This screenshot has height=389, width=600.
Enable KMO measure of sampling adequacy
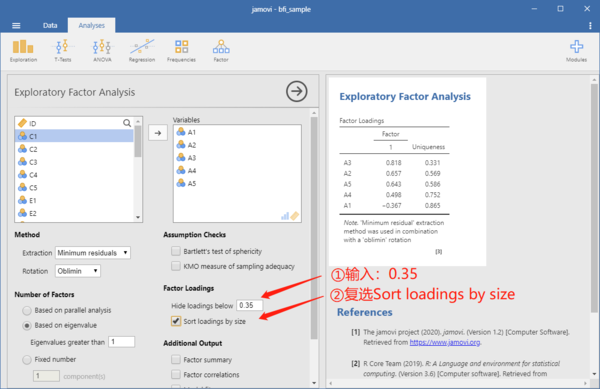tap(176, 266)
